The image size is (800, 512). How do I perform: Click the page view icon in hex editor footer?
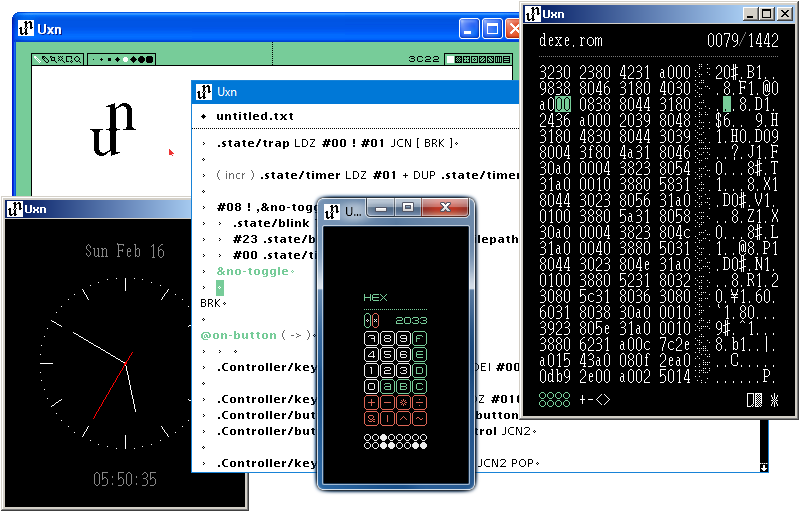pos(754,400)
